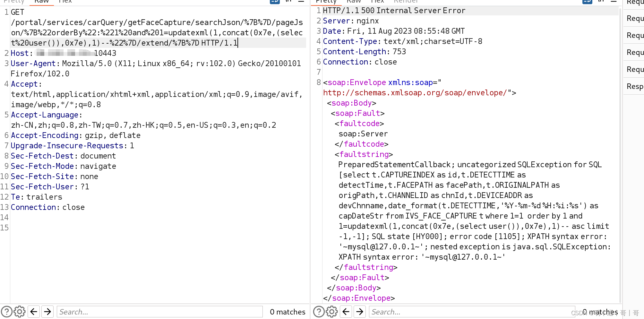The width and height of the screenshot is (644, 319).
Task: Click the Sec-Fetch-User header name
Action: [43, 187]
